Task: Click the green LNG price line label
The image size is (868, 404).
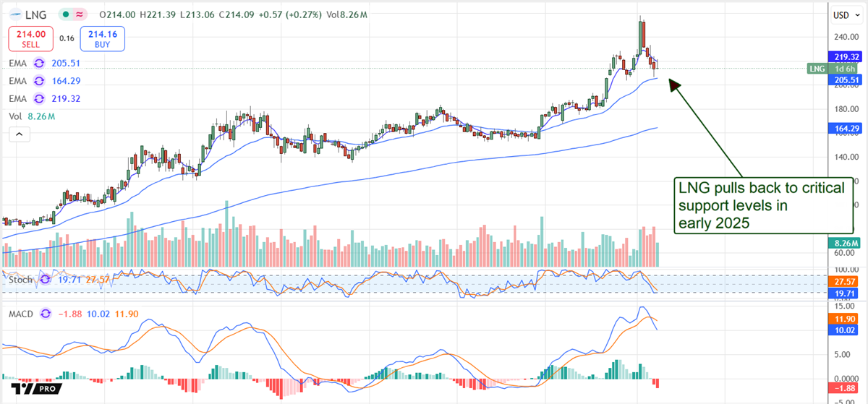Action: pyautogui.click(x=817, y=68)
